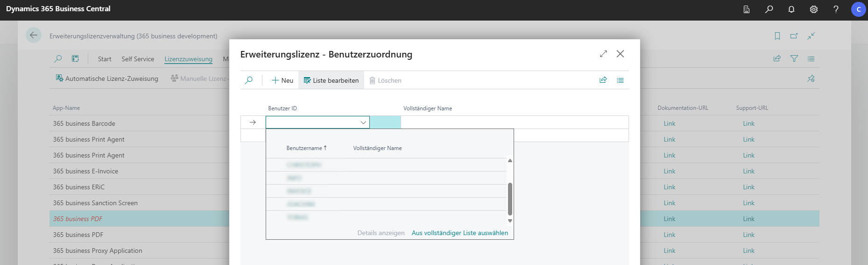Go back using the arrow button
868x265 pixels.
(34, 36)
